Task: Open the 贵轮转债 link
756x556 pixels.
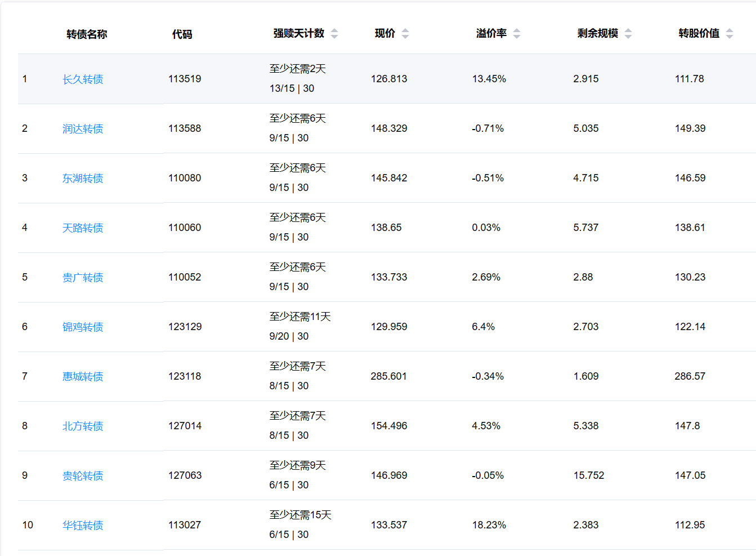Action: (83, 476)
